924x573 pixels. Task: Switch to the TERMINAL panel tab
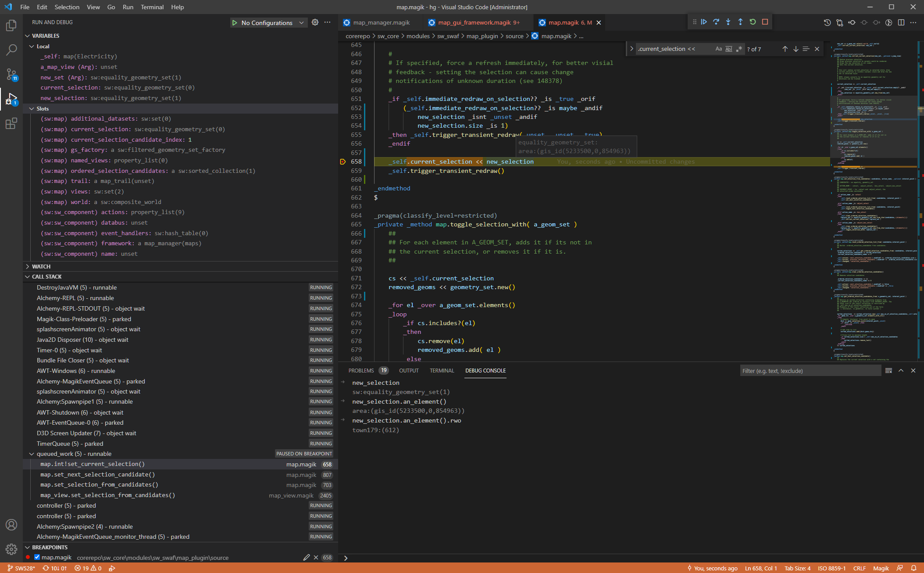(x=442, y=371)
